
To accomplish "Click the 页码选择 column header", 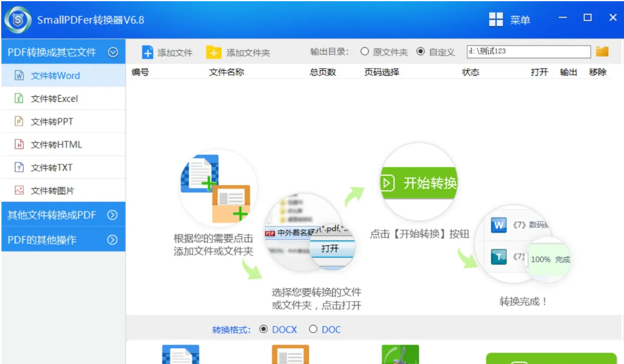I will pyautogui.click(x=382, y=72).
